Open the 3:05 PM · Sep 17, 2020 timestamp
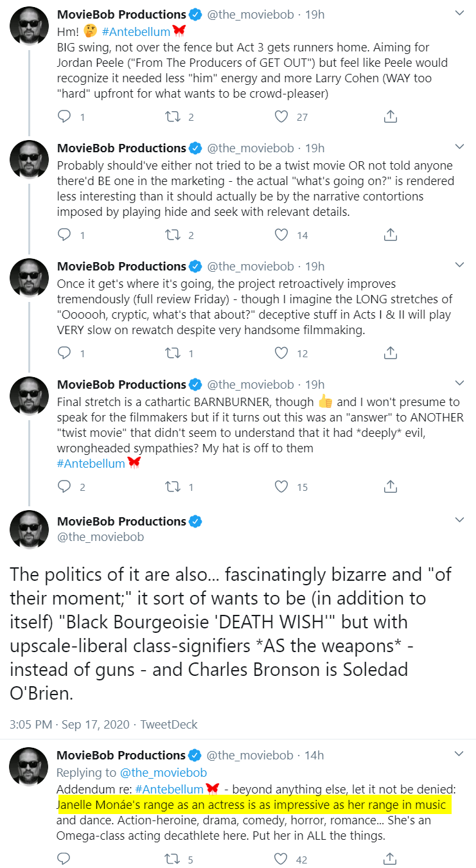Screen dimensions: 476x868 coord(67,724)
